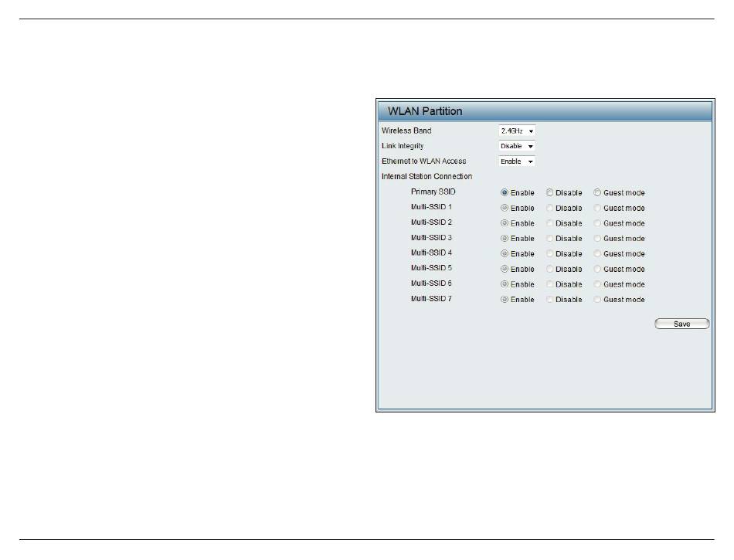The height and width of the screenshot is (560, 734).
Task: Click the Ethernet to WLAN Access label
Action: (x=423, y=161)
